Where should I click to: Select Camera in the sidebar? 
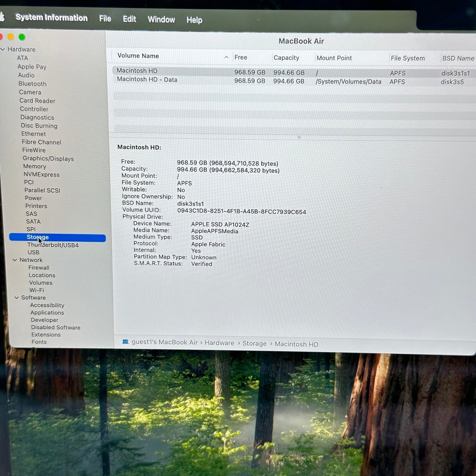coord(30,92)
